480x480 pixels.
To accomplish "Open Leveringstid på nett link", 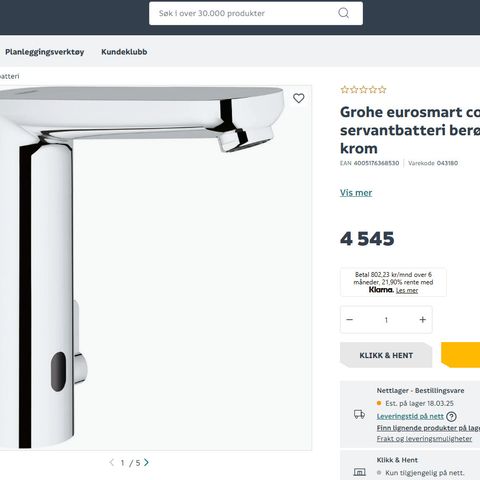I will (x=410, y=416).
